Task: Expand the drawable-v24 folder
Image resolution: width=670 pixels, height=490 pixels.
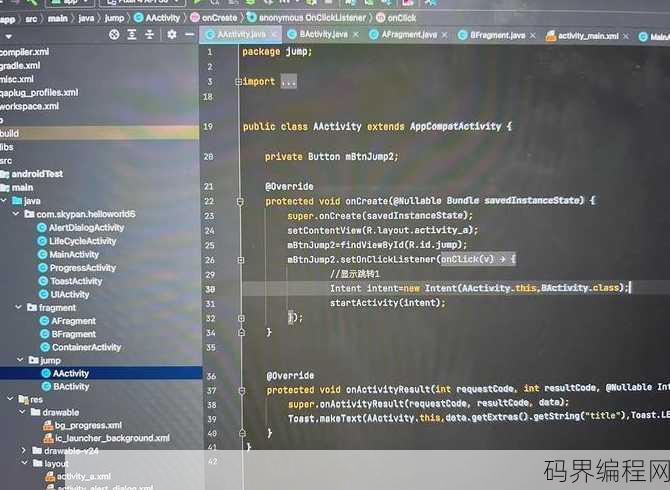Action: click(x=24, y=451)
